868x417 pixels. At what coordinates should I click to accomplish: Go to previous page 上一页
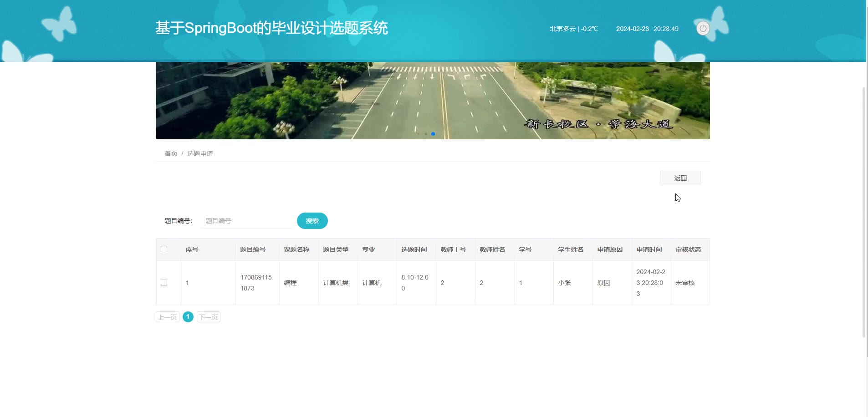(168, 317)
